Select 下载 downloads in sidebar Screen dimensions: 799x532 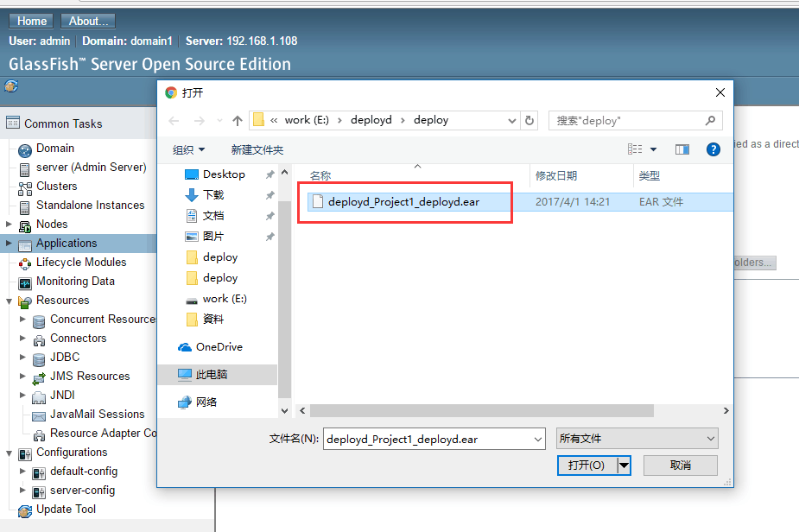click(213, 194)
